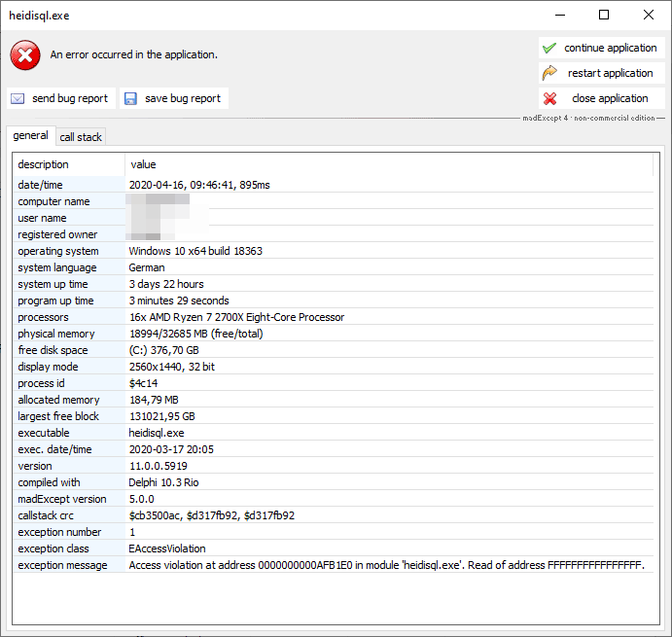
Task: Select the physical memory row label
Action: pyautogui.click(x=56, y=334)
